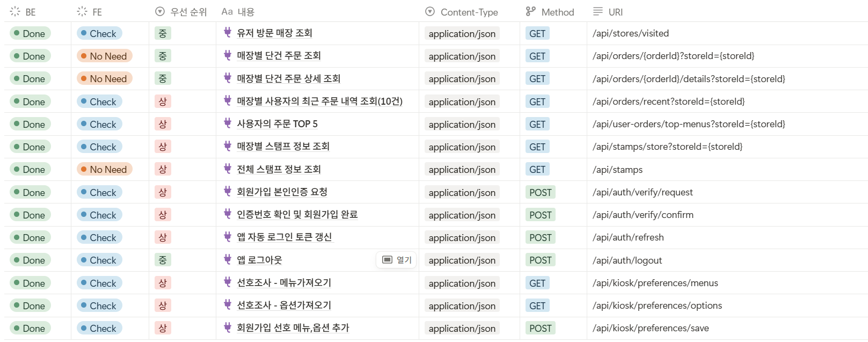The image size is (868, 342).
Task: Click plug icon beside 회원가입 선호 메뉴,옵션 추가
Action: coord(228,328)
